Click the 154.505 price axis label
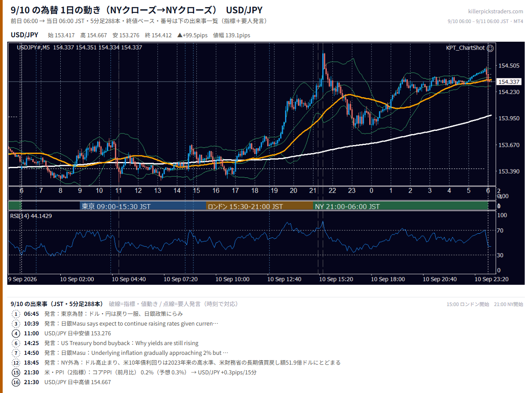Image resolution: width=532 pixels, height=393 pixels. (x=509, y=66)
